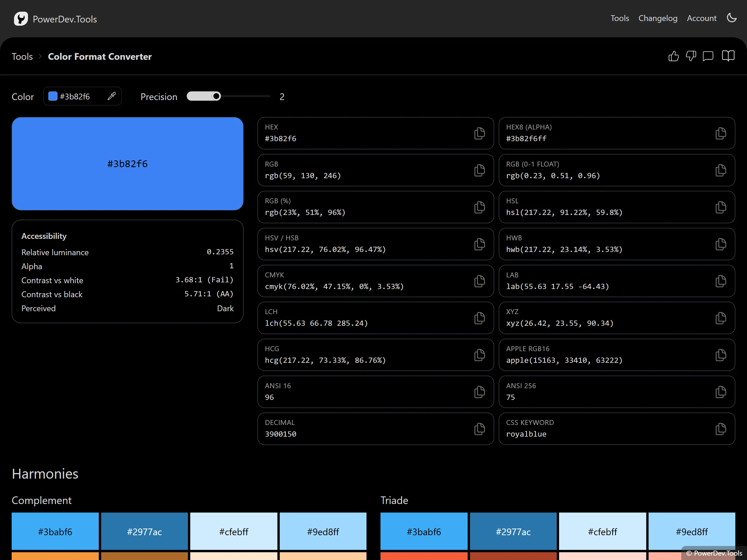Click the thumbs down icon
Screen dimensions: 747x560
point(691,56)
